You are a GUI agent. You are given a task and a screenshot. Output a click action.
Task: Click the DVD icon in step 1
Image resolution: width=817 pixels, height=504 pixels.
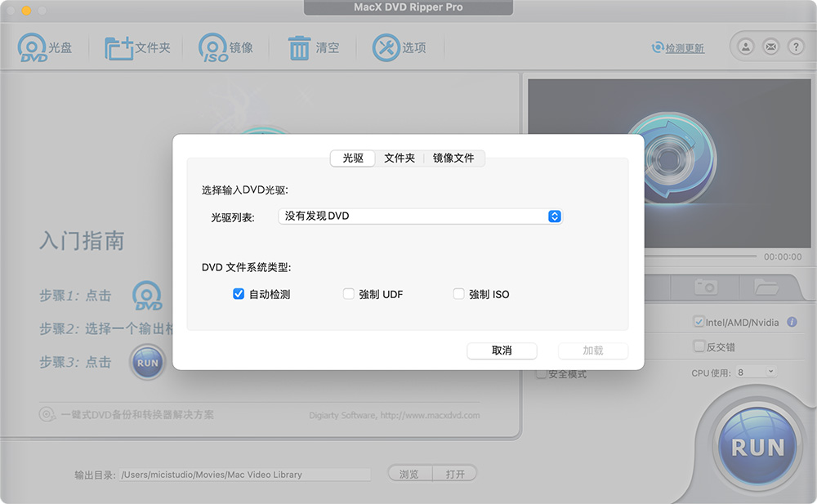tap(147, 296)
